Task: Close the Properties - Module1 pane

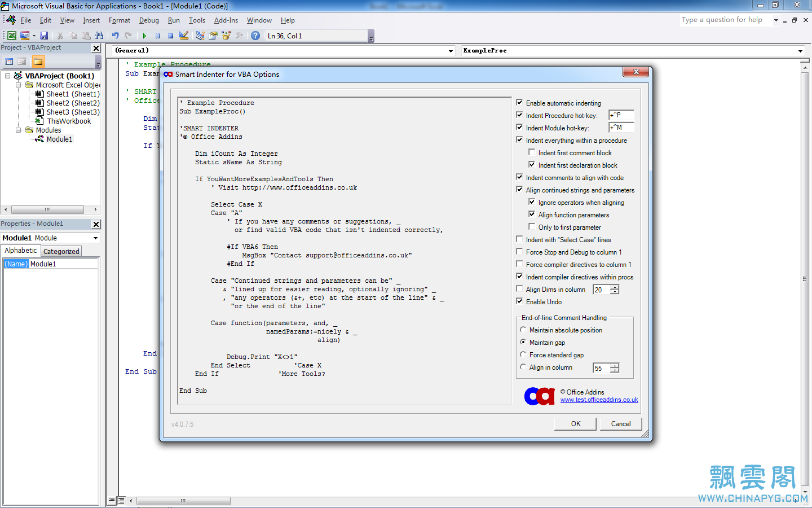Action: point(96,224)
